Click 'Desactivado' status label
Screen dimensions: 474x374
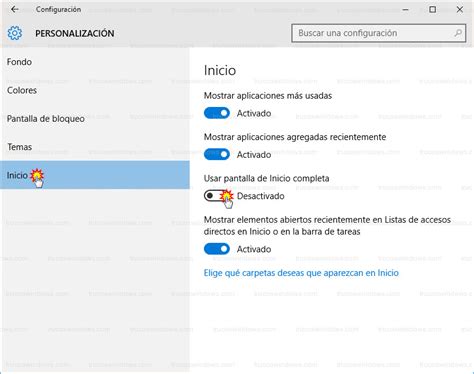click(260, 196)
